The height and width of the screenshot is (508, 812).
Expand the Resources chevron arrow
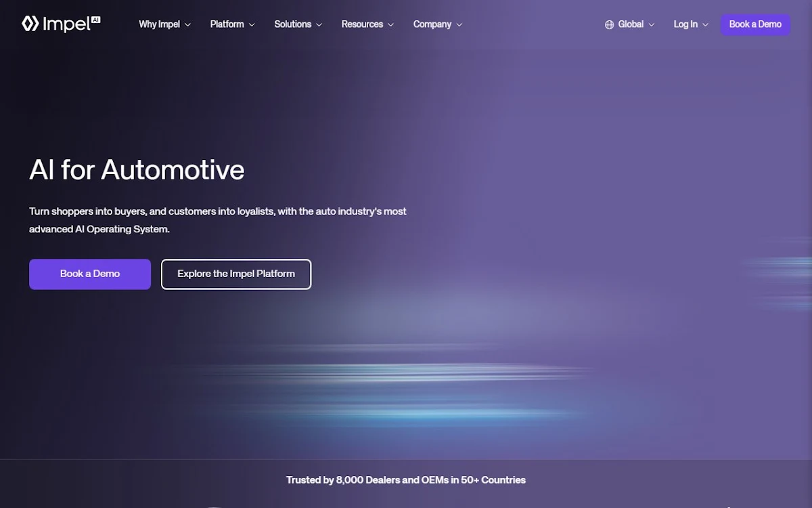click(390, 25)
